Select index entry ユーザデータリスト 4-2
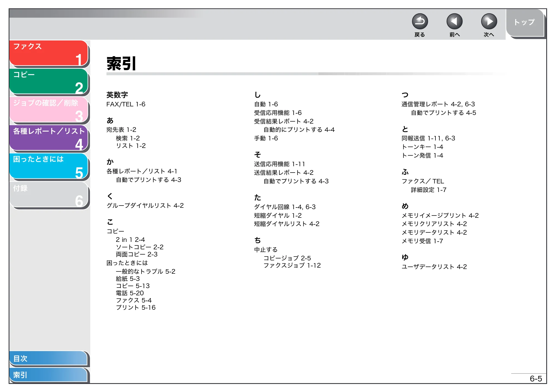 [434, 267]
